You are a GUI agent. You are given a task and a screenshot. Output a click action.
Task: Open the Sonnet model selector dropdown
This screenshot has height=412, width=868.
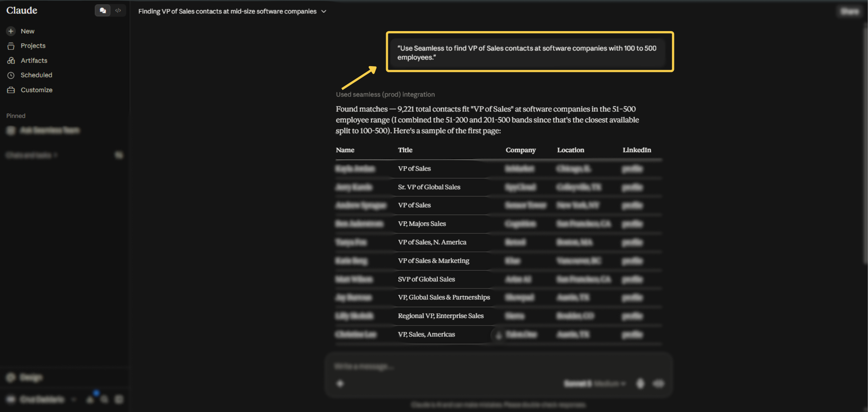point(594,383)
